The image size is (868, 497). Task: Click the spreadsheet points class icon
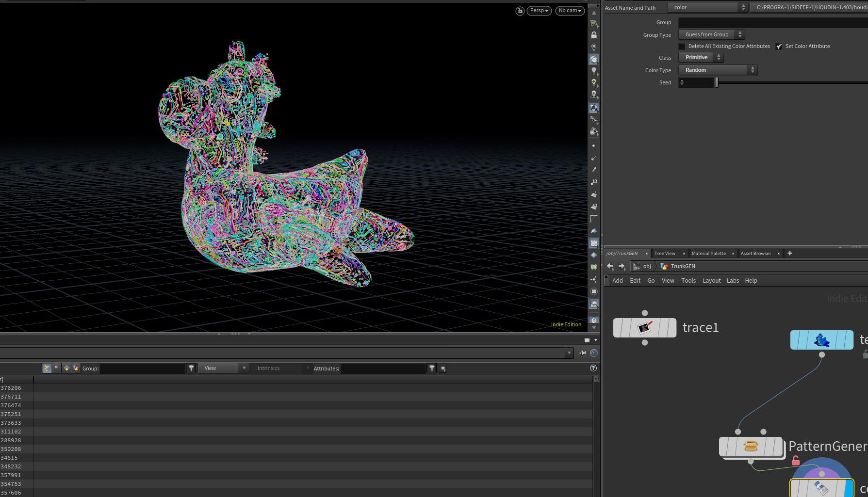pos(47,369)
